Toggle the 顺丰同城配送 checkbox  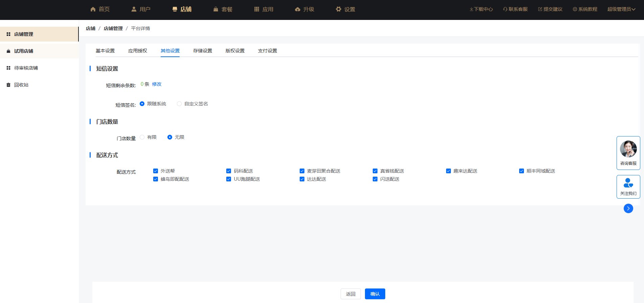[x=522, y=171]
